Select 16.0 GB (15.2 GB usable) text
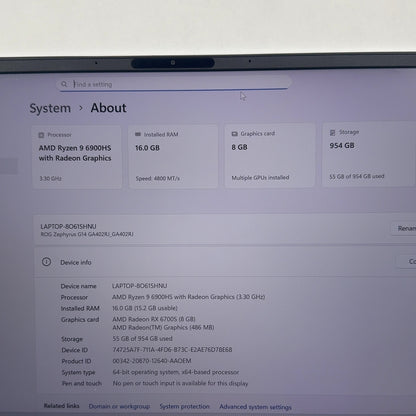This screenshot has height=416, width=416. click(145, 308)
